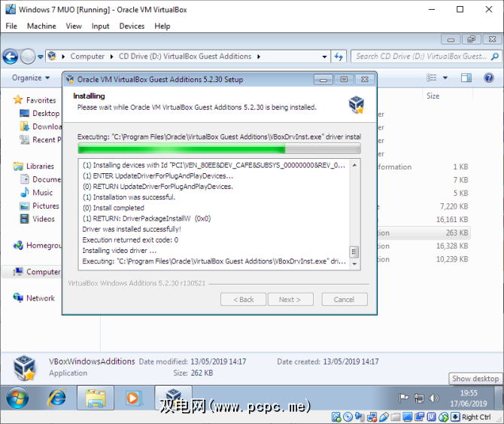Expand the root breadcrumb arrow before Computer
Viewport: 504px width, 424px height.
[63, 56]
